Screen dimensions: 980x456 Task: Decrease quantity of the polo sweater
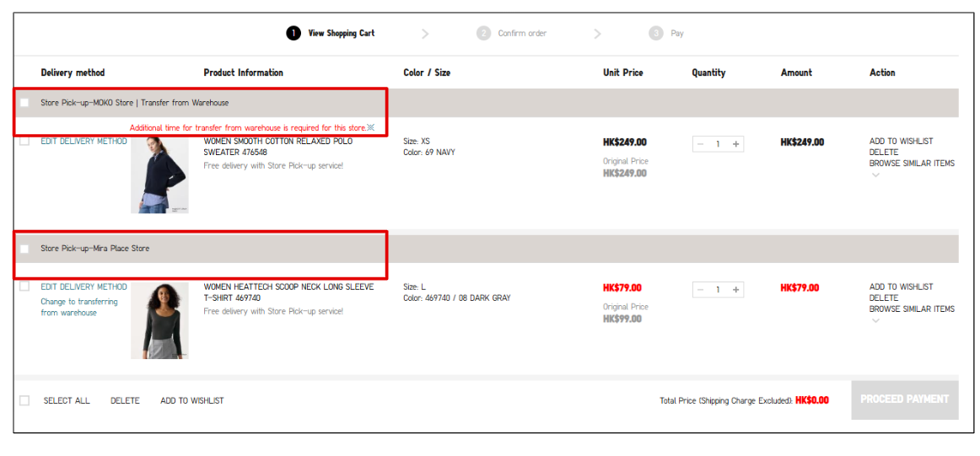click(x=700, y=144)
